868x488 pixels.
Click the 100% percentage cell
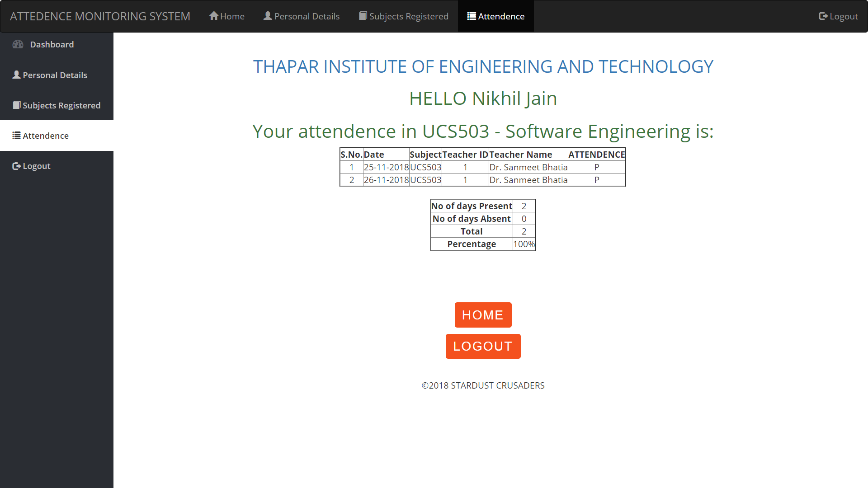(x=524, y=244)
